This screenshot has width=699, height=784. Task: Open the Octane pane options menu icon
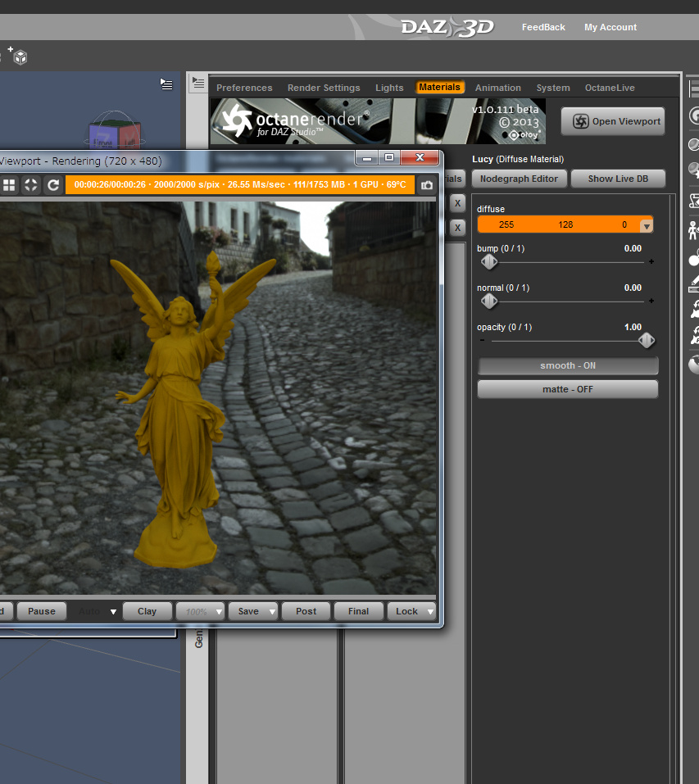198,83
